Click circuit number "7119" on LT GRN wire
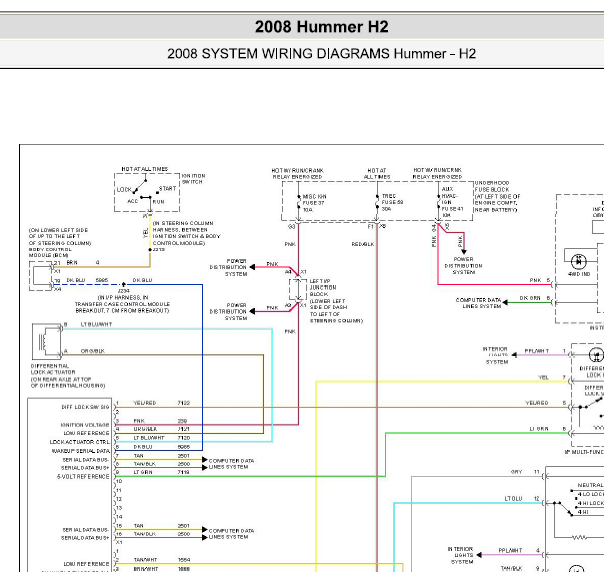The height and width of the screenshot is (572, 604). [x=184, y=472]
